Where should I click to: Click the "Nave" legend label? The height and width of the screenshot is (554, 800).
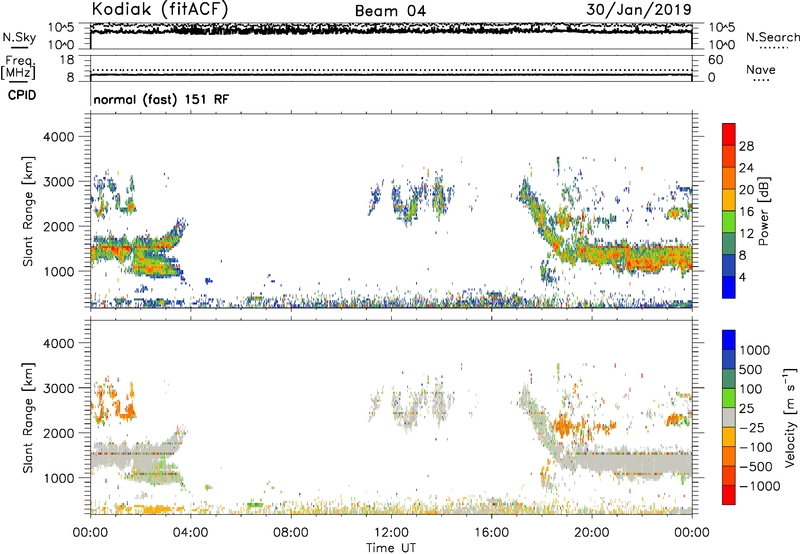tap(761, 69)
